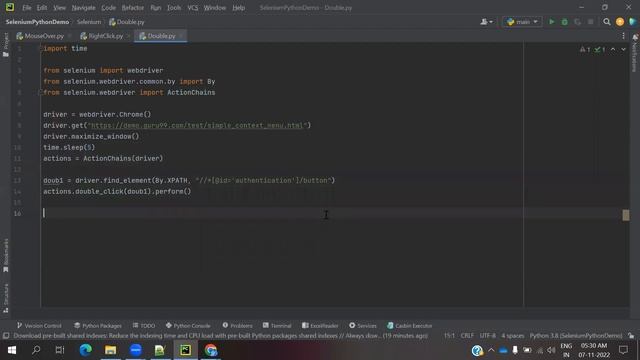The width and height of the screenshot is (640, 360).
Task: Open editor tabs more options menu
Action: 623,36
